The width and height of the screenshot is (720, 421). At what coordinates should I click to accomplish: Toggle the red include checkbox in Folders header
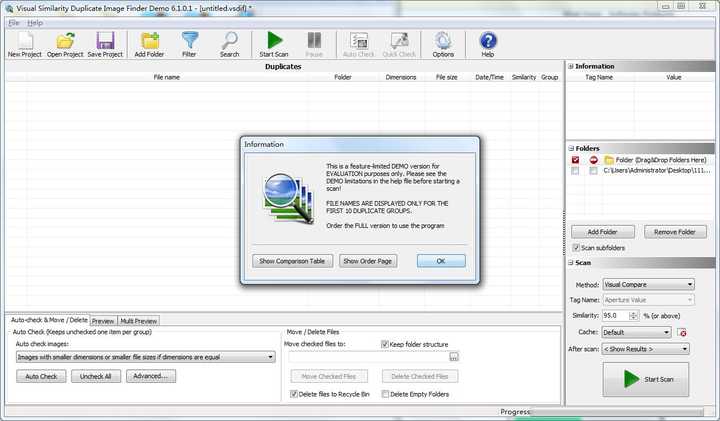pyautogui.click(x=575, y=160)
